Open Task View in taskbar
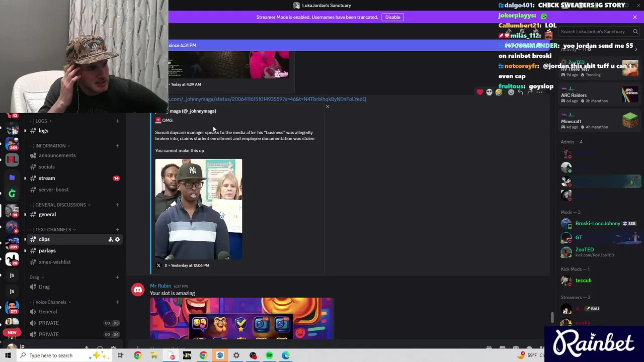The image size is (644, 362). [121, 355]
